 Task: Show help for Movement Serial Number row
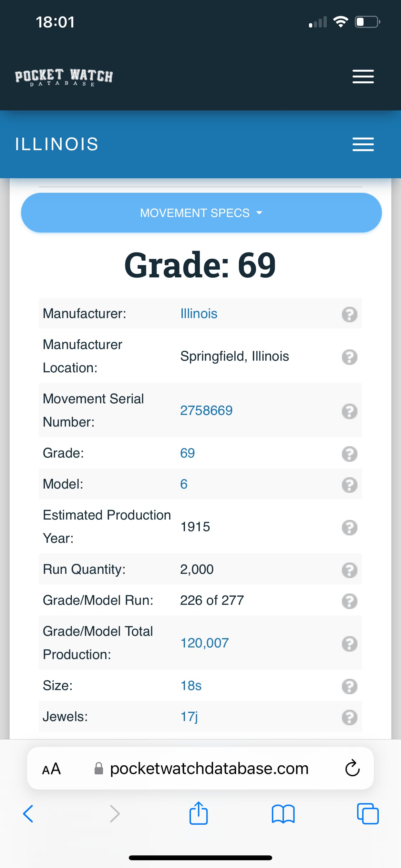coord(349,411)
